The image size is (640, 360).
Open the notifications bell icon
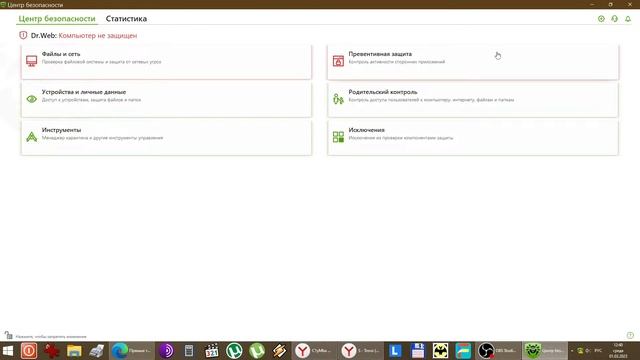point(628,19)
